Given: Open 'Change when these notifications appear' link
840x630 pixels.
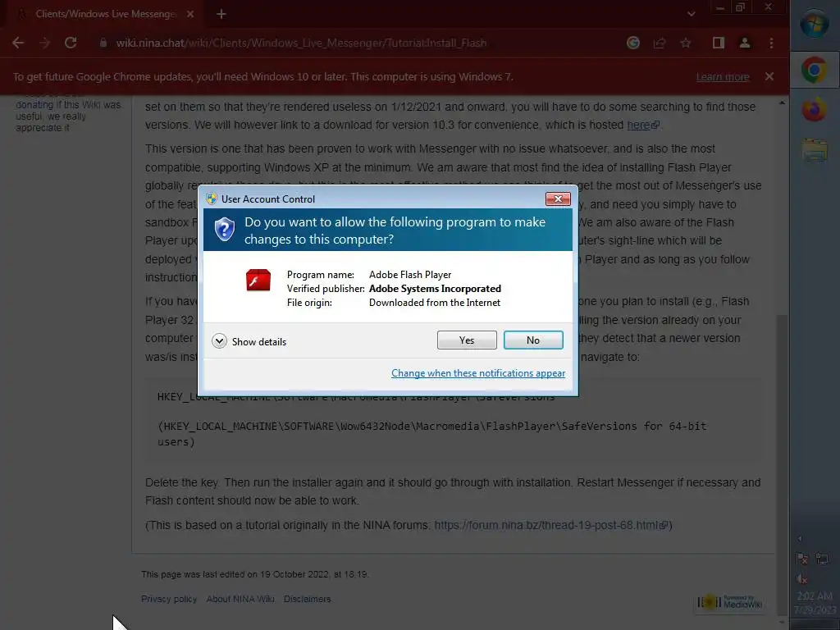Looking at the screenshot, I should pyautogui.click(x=478, y=373).
